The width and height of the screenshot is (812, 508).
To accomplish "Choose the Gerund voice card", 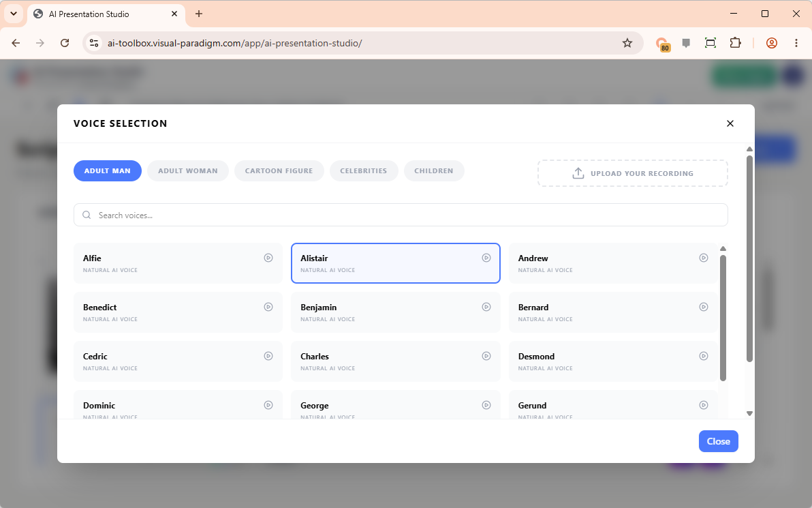I will pos(613,404).
